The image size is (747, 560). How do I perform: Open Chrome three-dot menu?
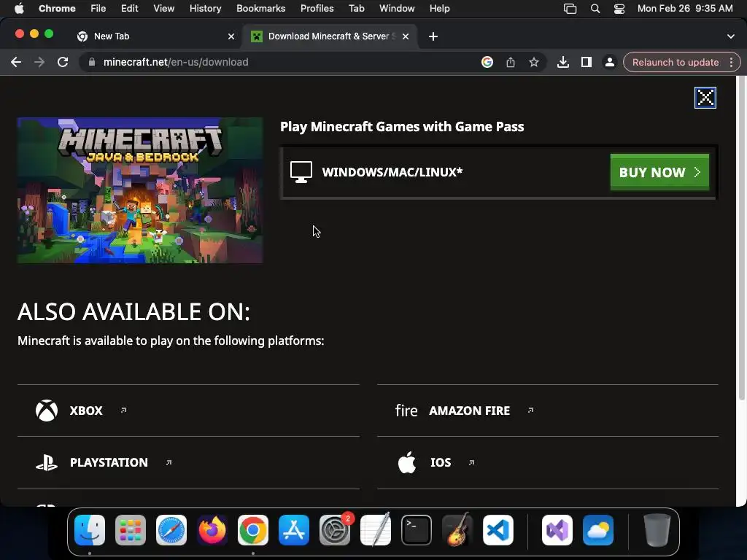(731, 62)
